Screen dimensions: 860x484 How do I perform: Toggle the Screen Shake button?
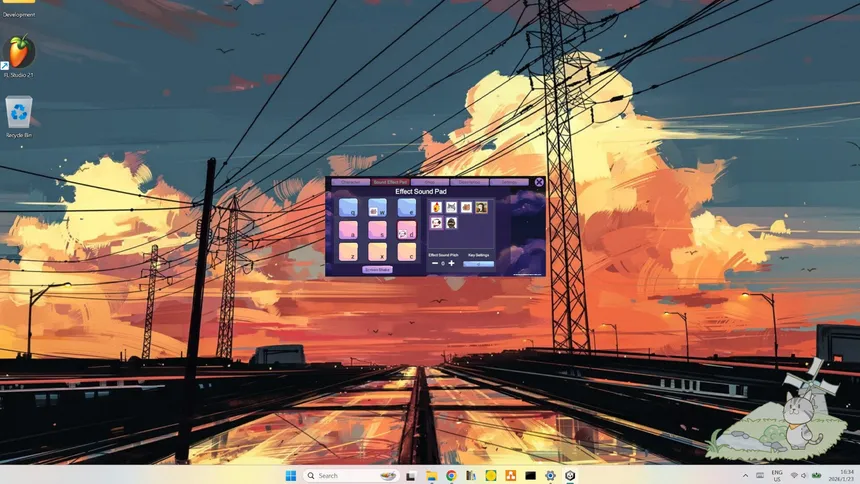[377, 269]
